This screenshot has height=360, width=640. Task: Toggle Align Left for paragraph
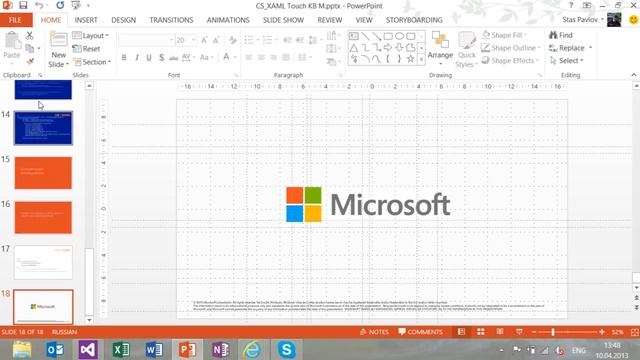[249, 58]
